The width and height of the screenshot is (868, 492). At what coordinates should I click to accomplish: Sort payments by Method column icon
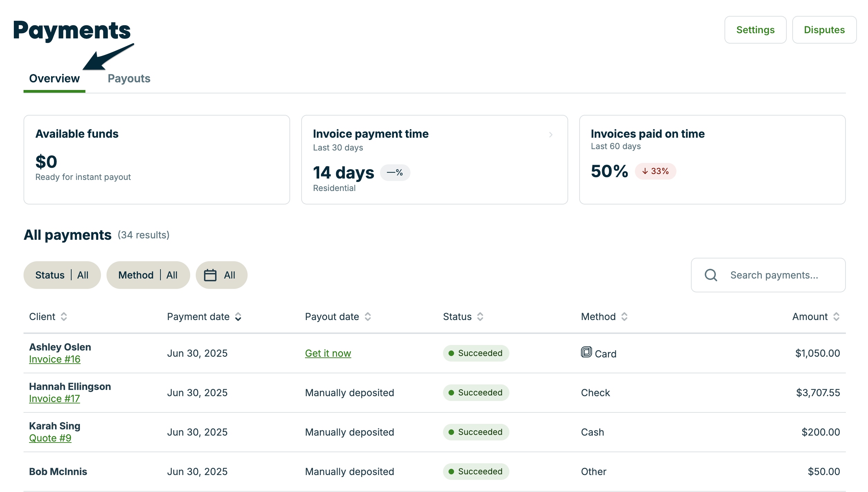[x=625, y=317]
